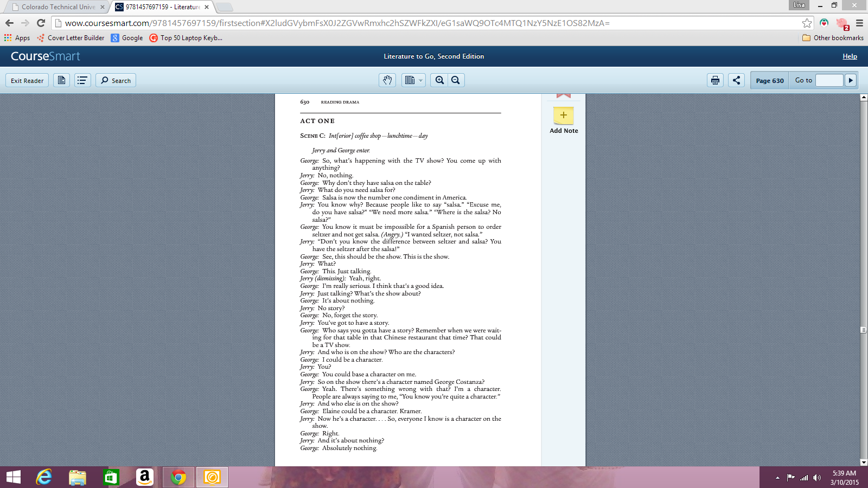Click the line 'Jerry and George enter.'

coord(341,151)
